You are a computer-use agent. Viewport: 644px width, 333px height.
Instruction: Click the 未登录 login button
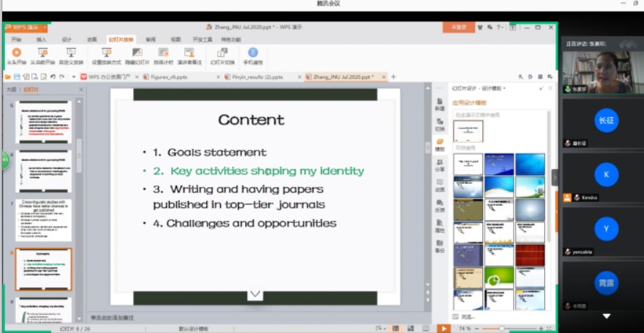tap(459, 27)
